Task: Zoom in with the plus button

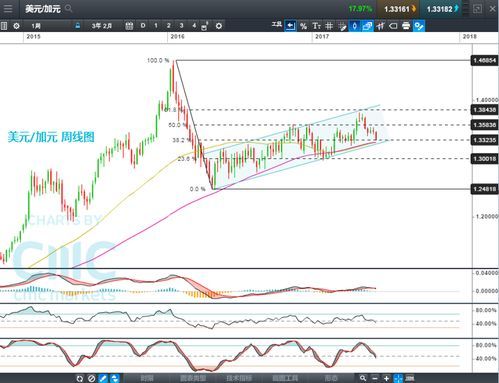Action: pos(386,378)
